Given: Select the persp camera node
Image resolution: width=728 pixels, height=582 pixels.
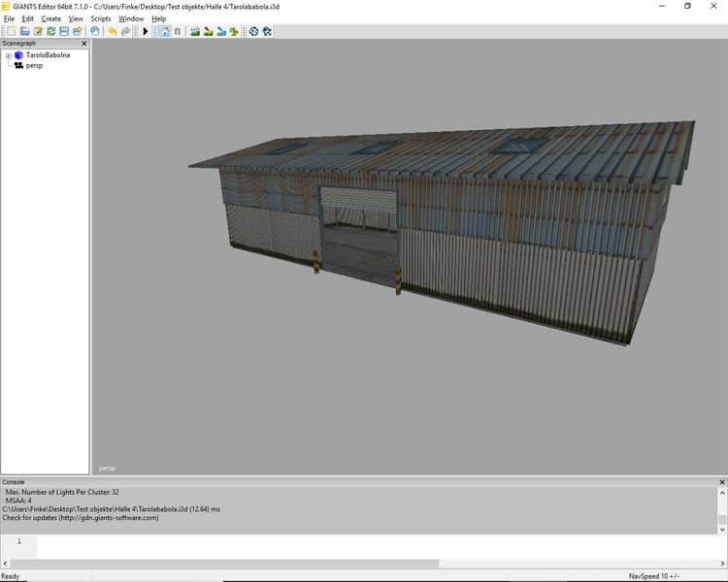Looking at the screenshot, I should click(34, 65).
